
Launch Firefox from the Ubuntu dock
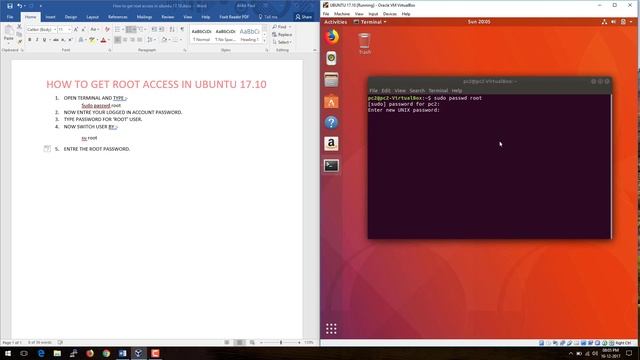point(331,37)
